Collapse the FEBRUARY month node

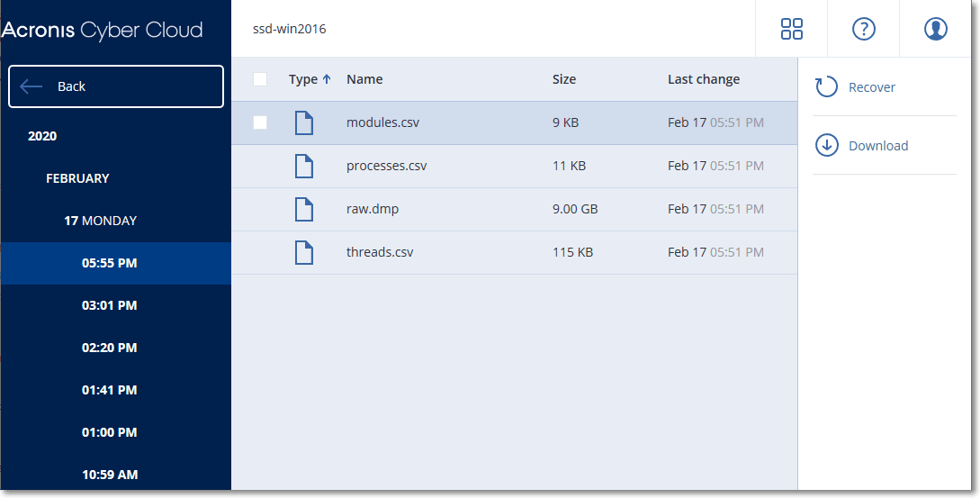pos(77,178)
